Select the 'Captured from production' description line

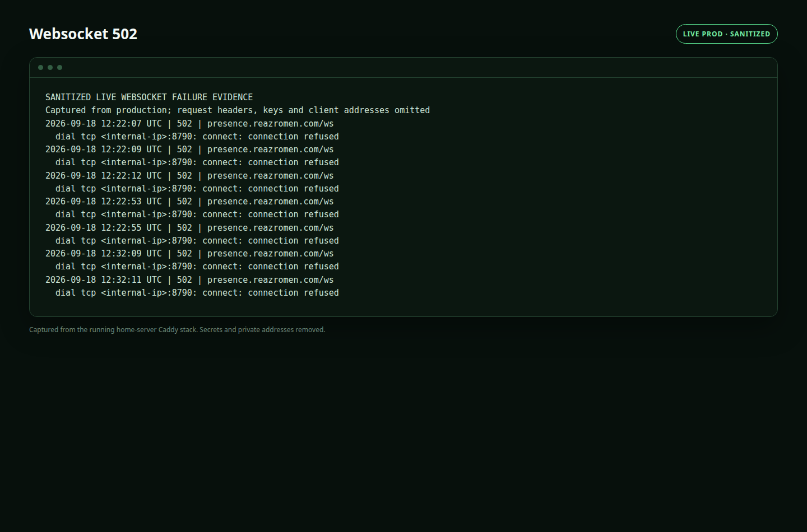238,110
